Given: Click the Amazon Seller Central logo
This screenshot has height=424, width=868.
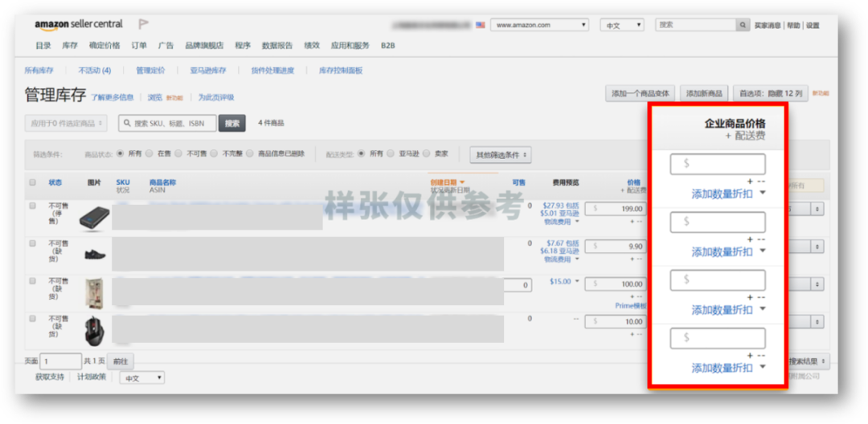Looking at the screenshot, I should click(x=79, y=25).
